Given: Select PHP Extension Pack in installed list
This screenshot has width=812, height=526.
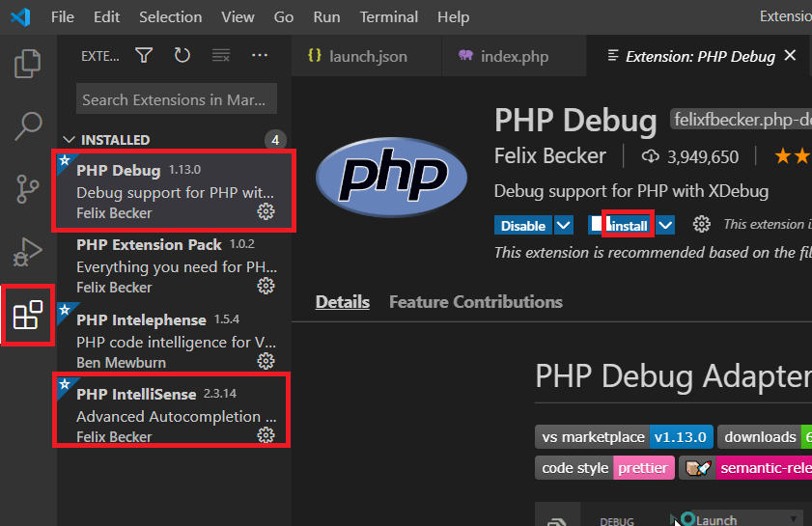Looking at the screenshot, I should 174,265.
